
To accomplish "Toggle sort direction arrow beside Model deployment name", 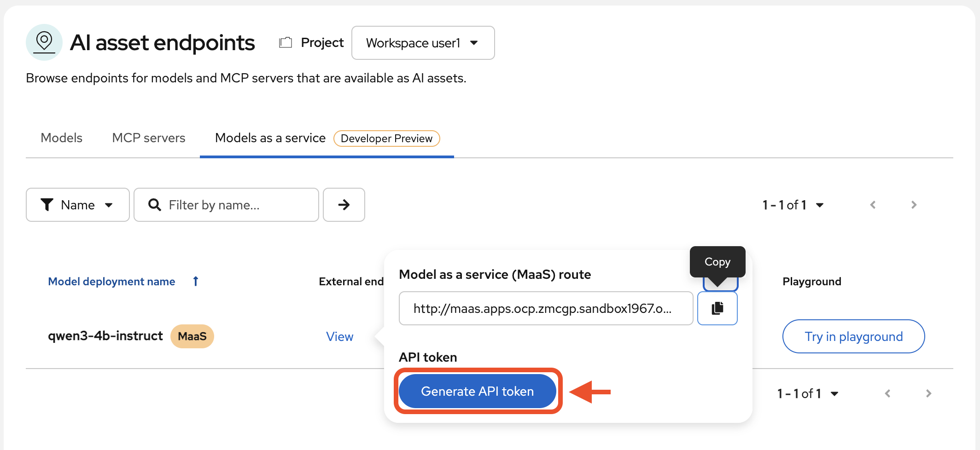I will (x=196, y=281).
